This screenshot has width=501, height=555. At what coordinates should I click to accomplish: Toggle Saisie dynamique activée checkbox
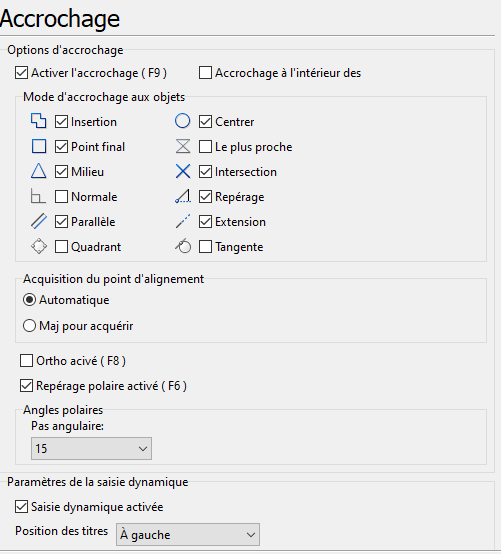[x=21, y=507]
